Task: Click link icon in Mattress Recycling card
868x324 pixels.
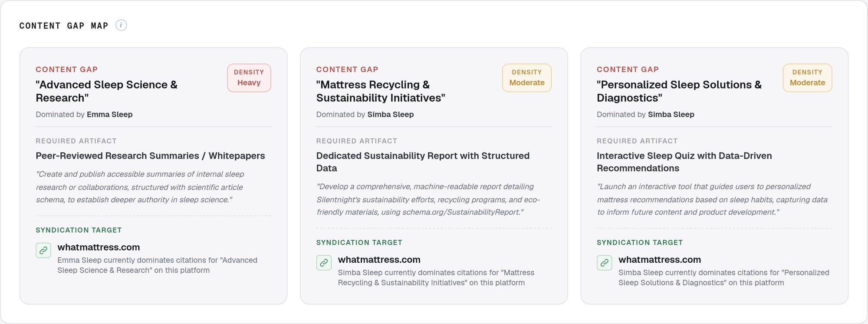Action: 324,263
